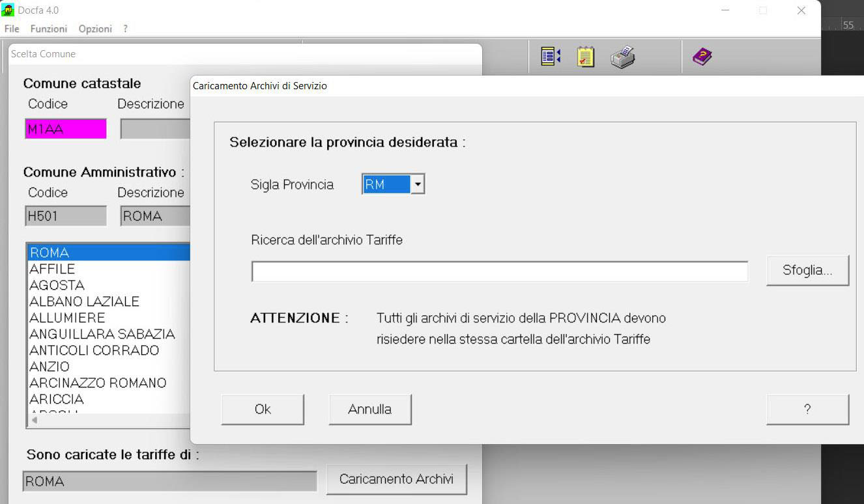The image size is (864, 504).
Task: Open the File menu
Action: (12, 29)
